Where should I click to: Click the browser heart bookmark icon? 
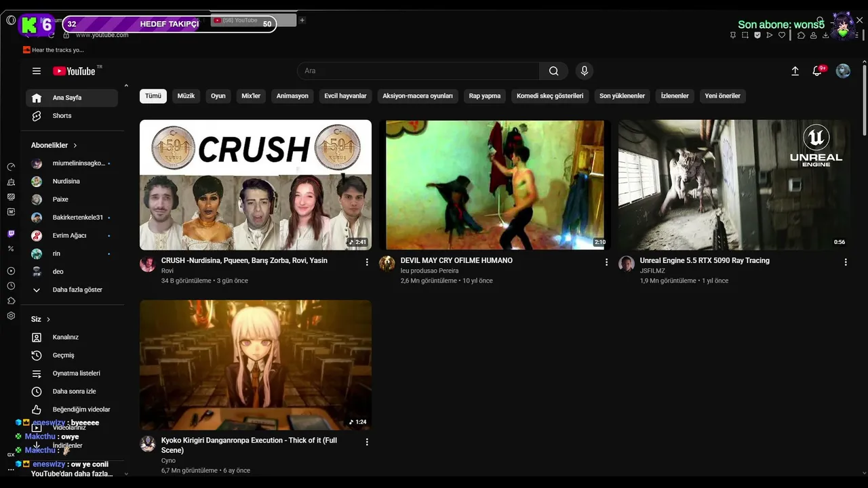[782, 35]
